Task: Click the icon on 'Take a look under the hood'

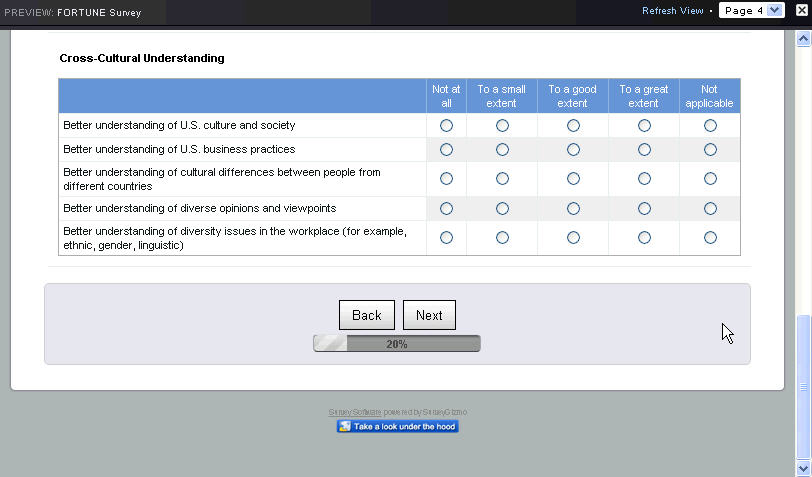Action: 345,427
